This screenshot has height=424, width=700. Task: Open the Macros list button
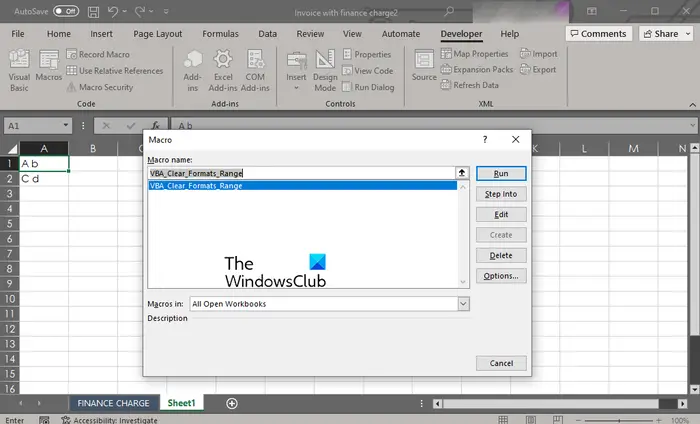click(x=49, y=66)
